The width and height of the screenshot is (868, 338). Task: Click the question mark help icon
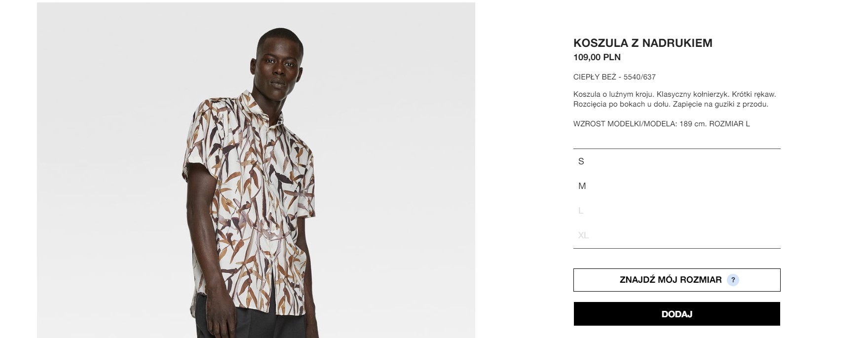733,280
